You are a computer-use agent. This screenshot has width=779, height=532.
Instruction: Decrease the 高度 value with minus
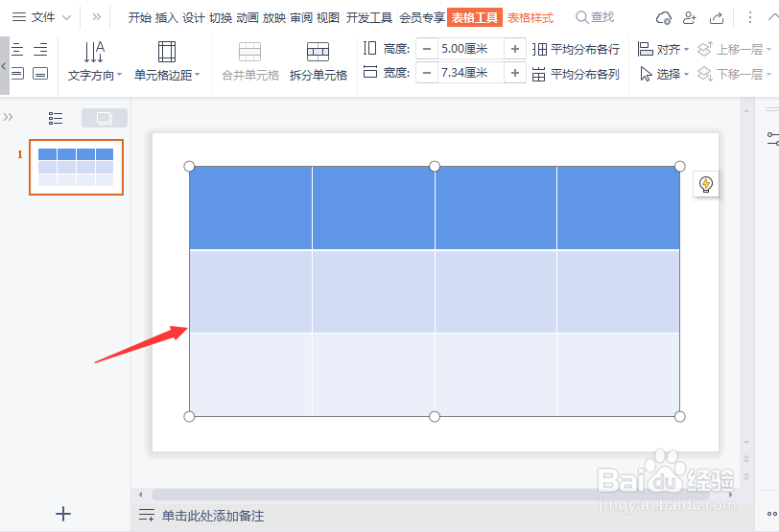click(427, 49)
